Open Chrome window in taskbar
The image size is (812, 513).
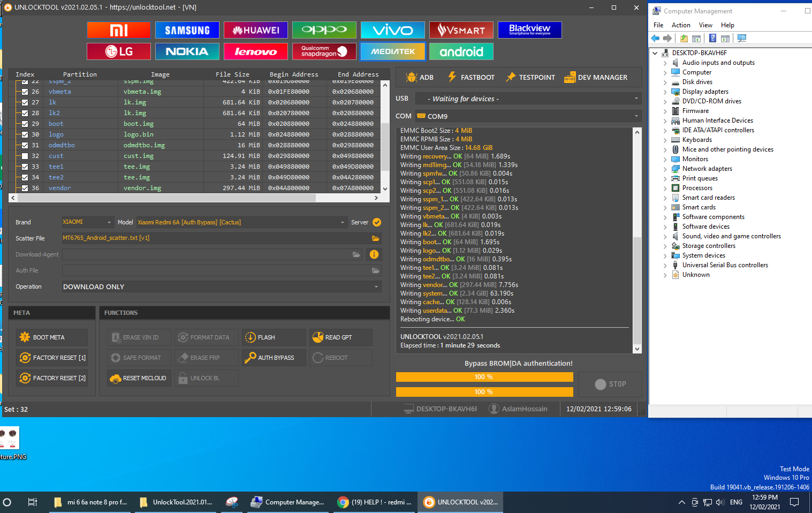375,502
